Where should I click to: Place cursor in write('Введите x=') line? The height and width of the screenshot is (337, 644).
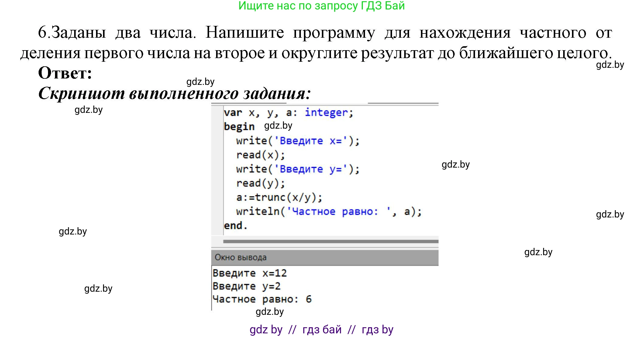coord(298,141)
